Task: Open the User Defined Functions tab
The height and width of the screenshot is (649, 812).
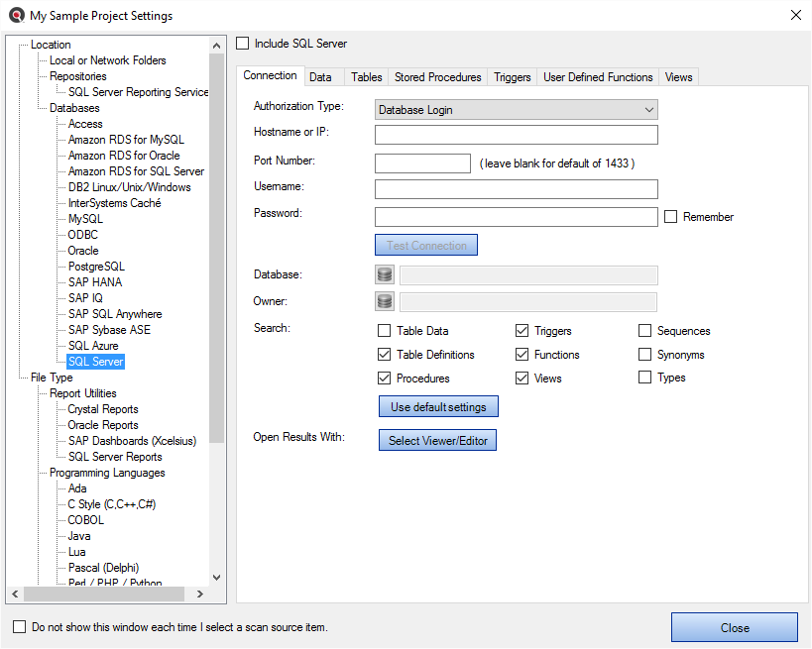Action: (598, 77)
